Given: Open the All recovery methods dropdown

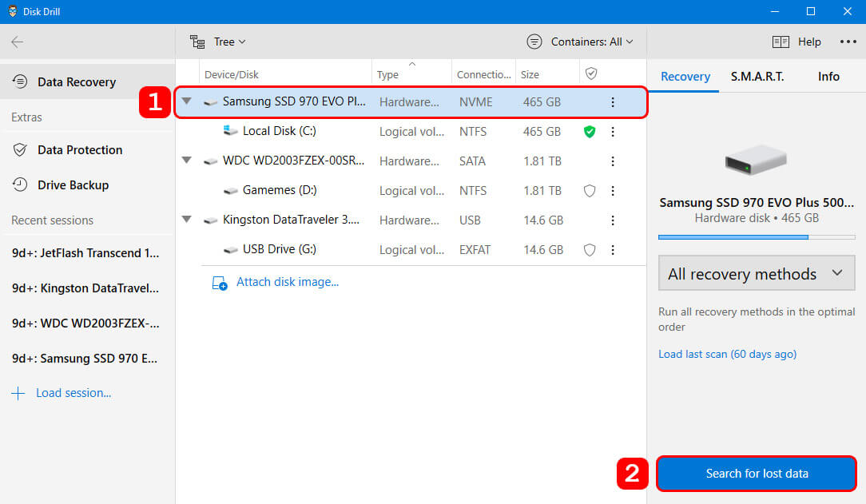Looking at the screenshot, I should coord(756,272).
